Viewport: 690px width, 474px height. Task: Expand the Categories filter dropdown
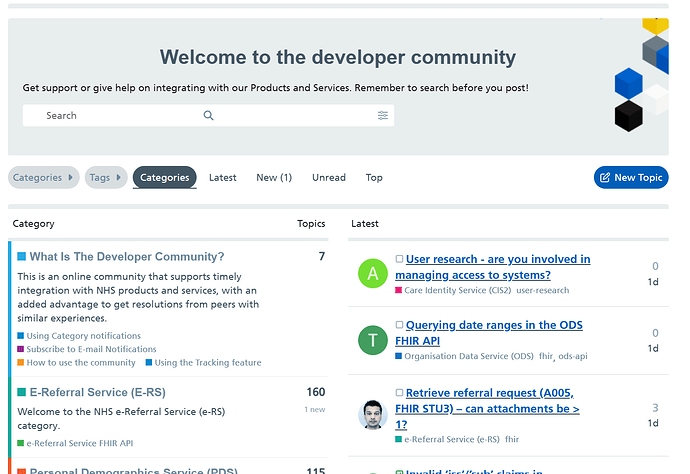click(x=44, y=178)
